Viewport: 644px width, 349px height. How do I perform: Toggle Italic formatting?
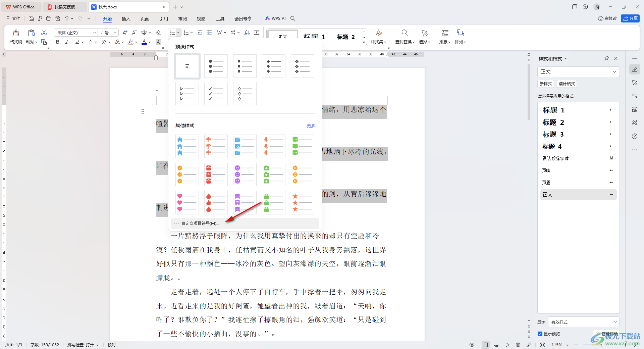(x=67, y=42)
